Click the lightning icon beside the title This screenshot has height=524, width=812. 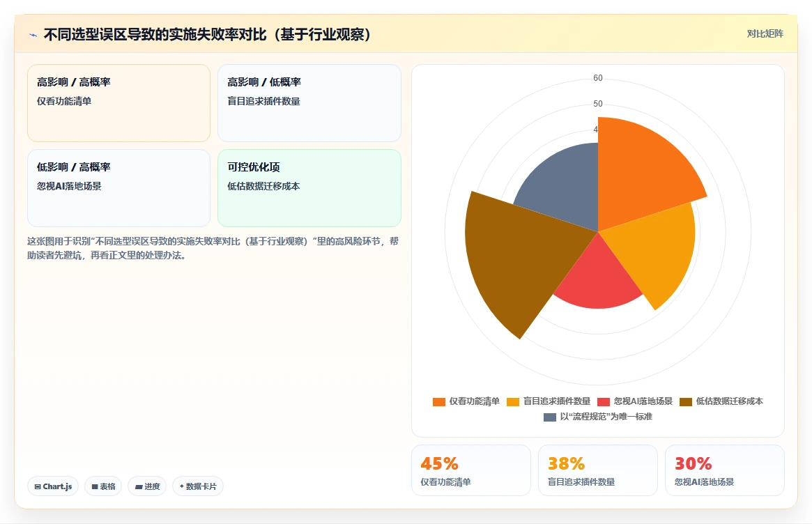coord(33,36)
